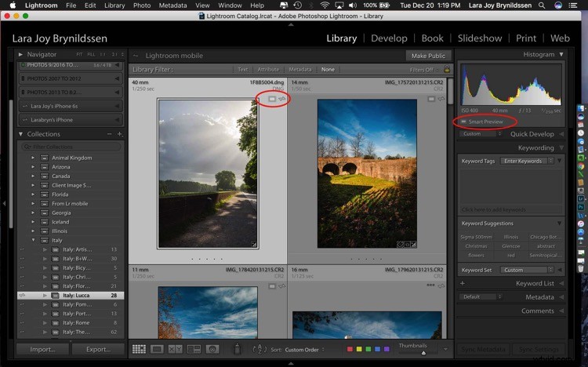Open the Slideshow module
588x367 pixels.
[480, 38]
